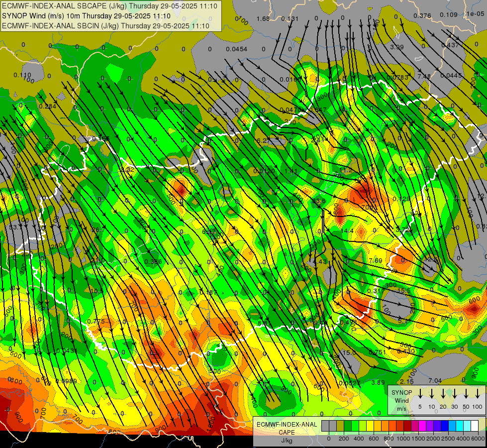The width and height of the screenshot is (487, 448).
Task: Click the wind arrow above the 100 label
Action: click(x=478, y=393)
